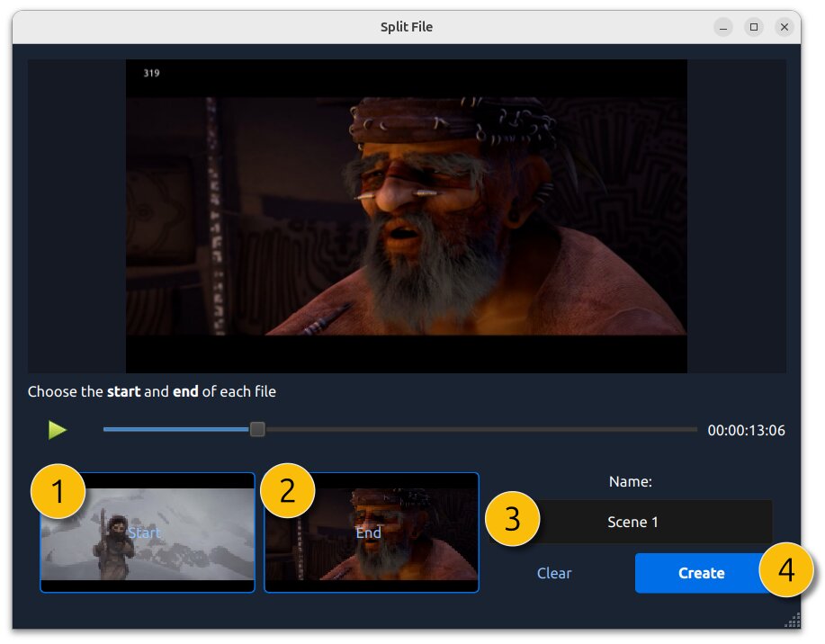Click the green Play icon to preview
This screenshot has width=825, height=644.
57,429
